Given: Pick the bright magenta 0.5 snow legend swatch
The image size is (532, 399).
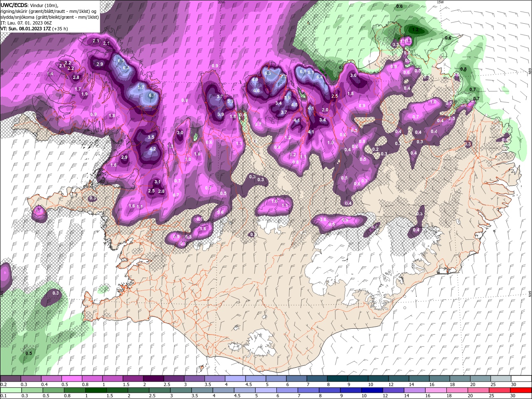Looking at the screenshot, I should click(72, 379).
